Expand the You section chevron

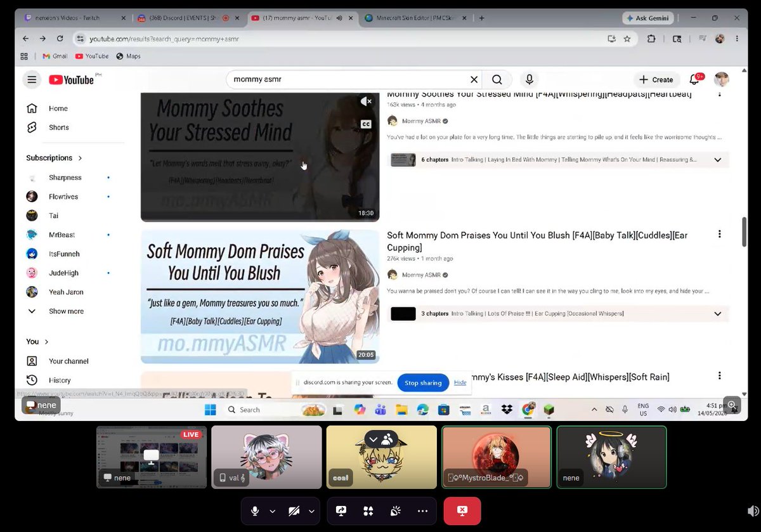point(46,342)
